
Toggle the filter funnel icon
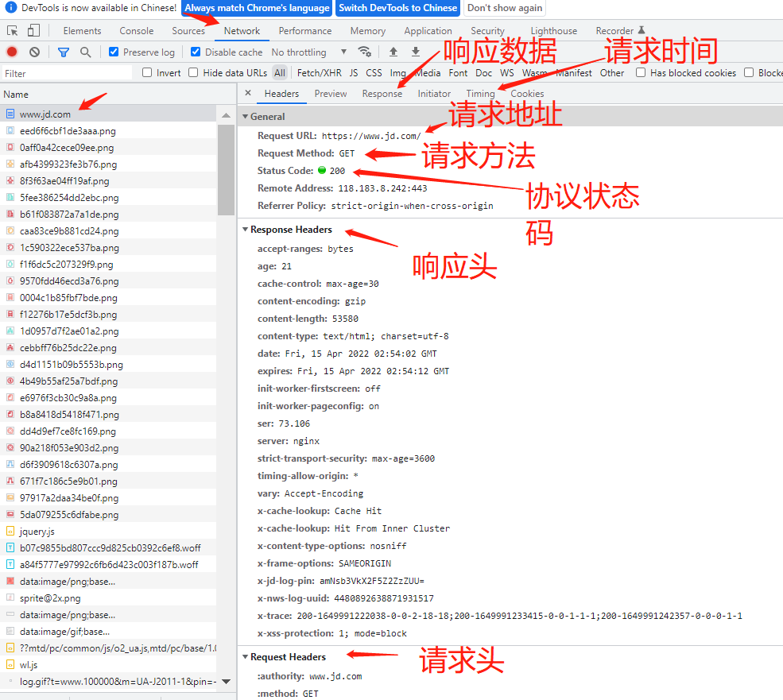(64, 52)
